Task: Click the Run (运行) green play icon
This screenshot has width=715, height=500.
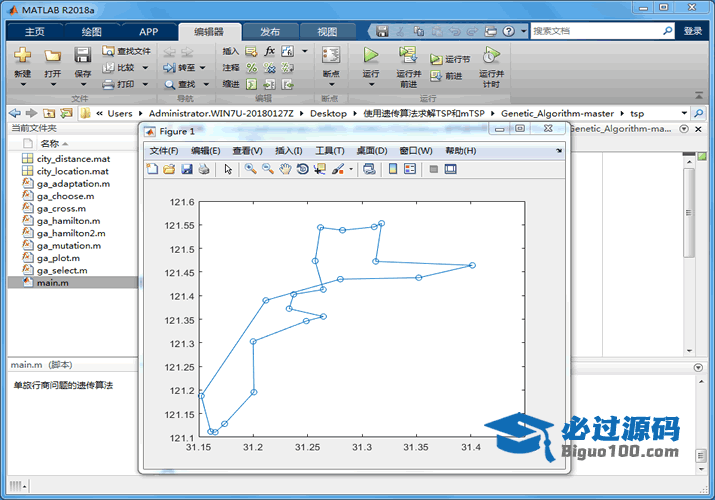Action: pyautogui.click(x=371, y=55)
